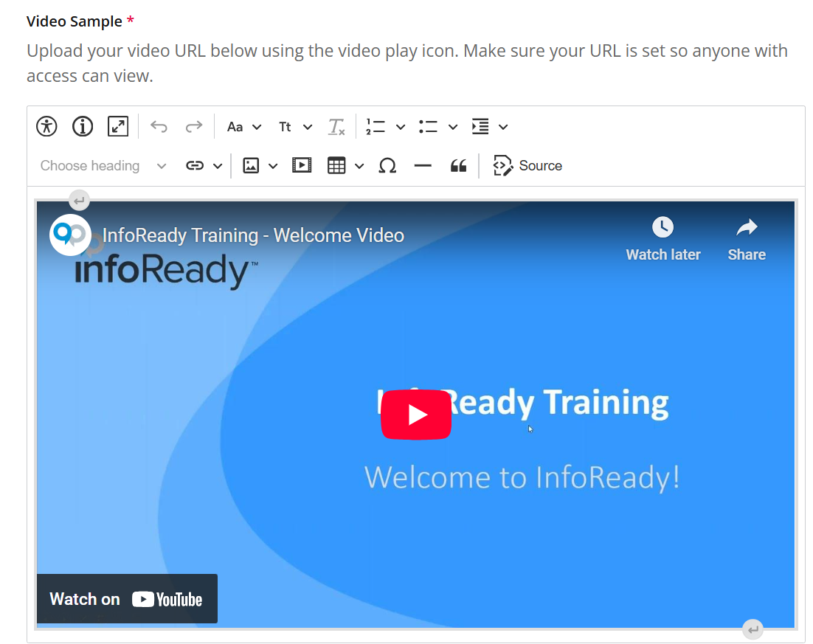Insert a numbered list
The image size is (813, 644).
(x=376, y=127)
